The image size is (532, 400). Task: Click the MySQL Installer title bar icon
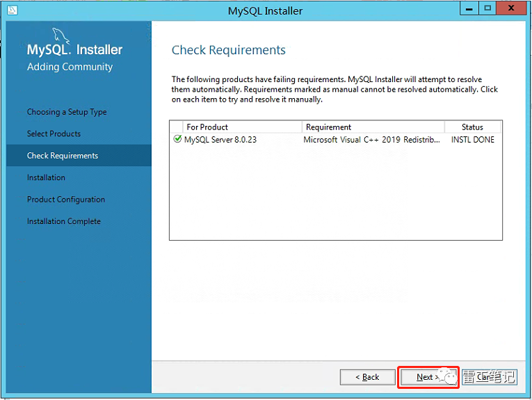13,10
